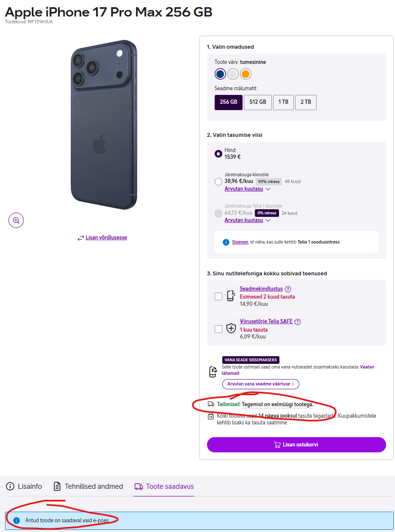This screenshot has width=395, height=532.
Task: Click the truck delivery icon near Tellimisel
Action: 211,404
